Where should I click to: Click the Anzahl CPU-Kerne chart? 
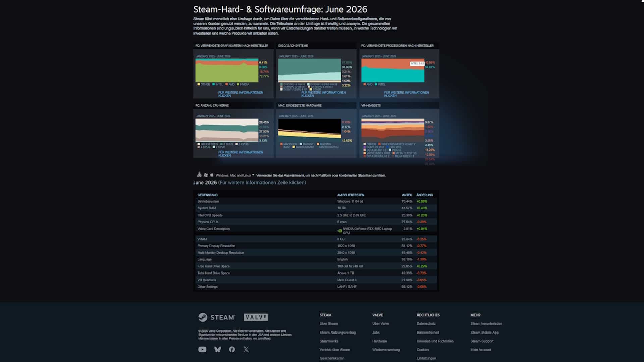tap(227, 130)
